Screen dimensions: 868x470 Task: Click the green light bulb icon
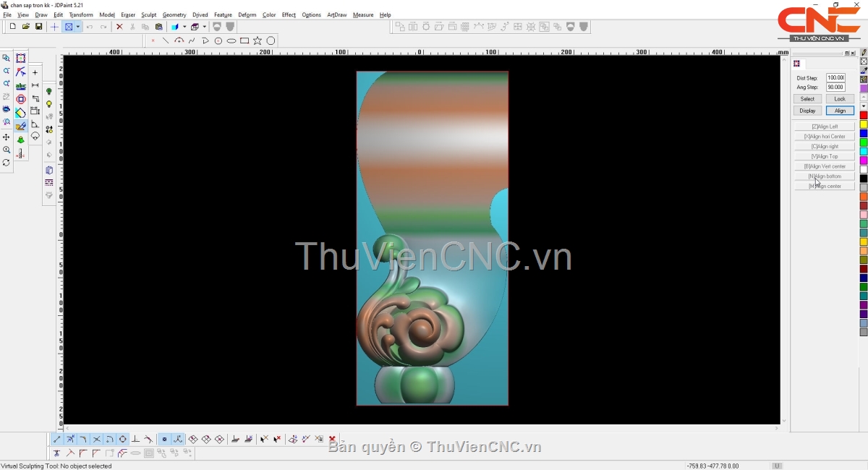point(49,92)
